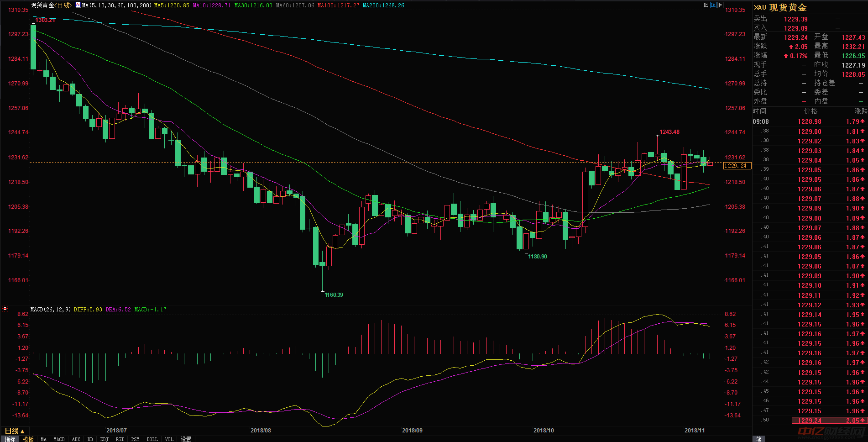Select the MACD indicator button
Image resolution: width=868 pixels, height=442 pixels.
(x=59, y=439)
